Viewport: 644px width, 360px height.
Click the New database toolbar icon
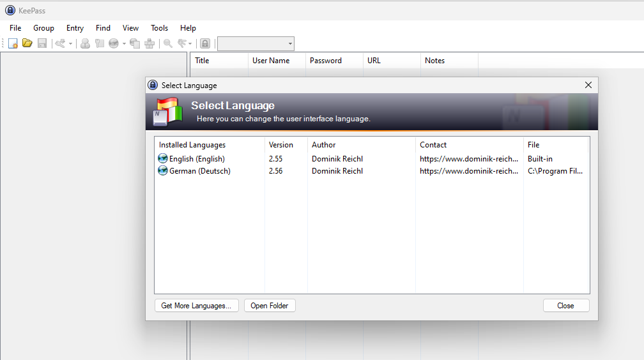coord(13,43)
